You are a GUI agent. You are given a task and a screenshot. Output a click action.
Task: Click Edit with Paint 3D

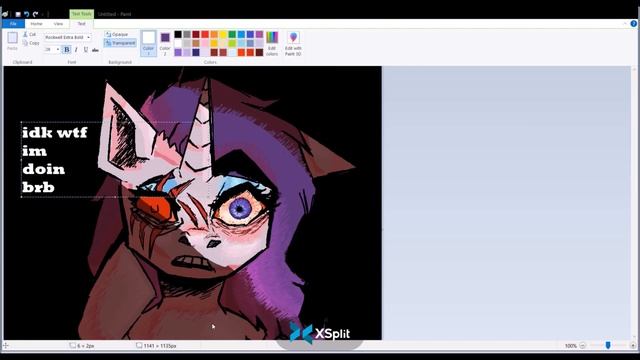pos(293,43)
